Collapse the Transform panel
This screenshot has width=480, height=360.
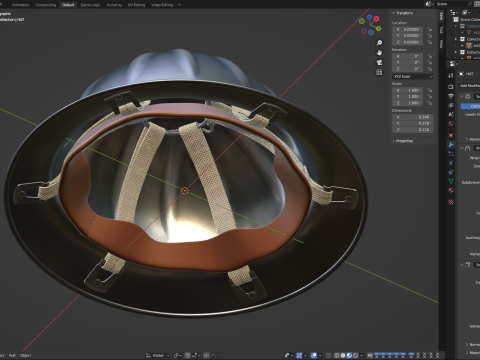(403, 13)
